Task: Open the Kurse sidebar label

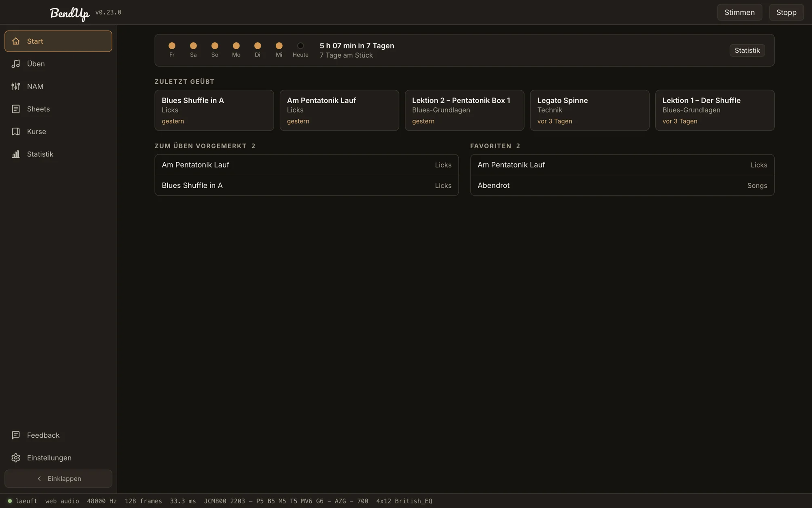Action: pos(37,132)
